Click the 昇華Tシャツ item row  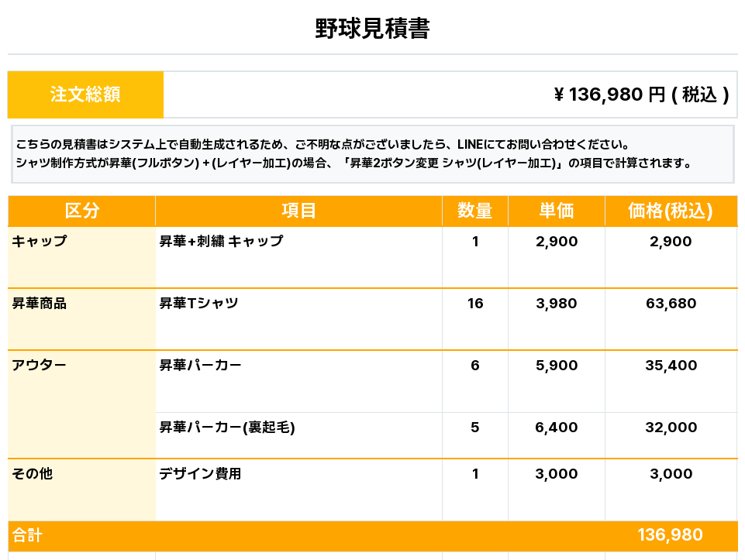coord(198,304)
